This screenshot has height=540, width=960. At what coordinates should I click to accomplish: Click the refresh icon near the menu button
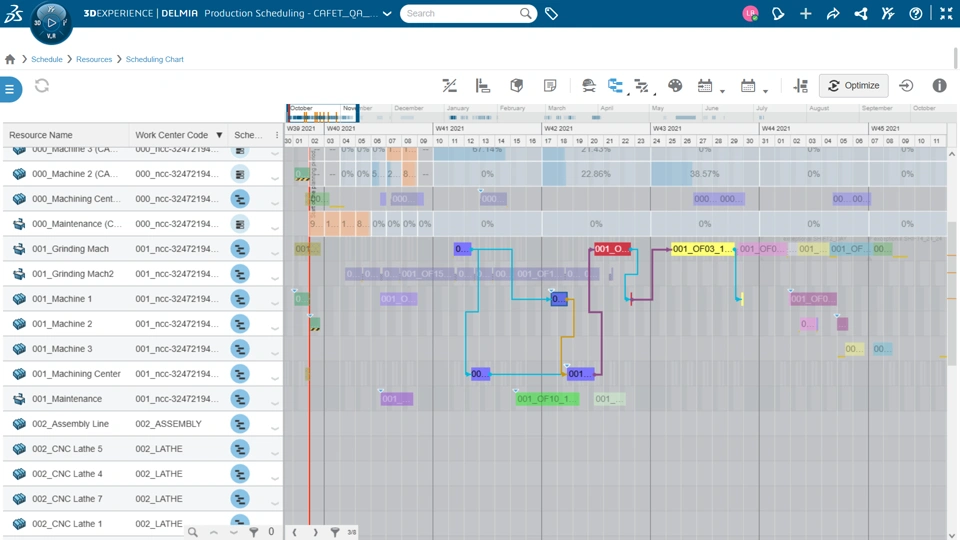tap(42, 86)
